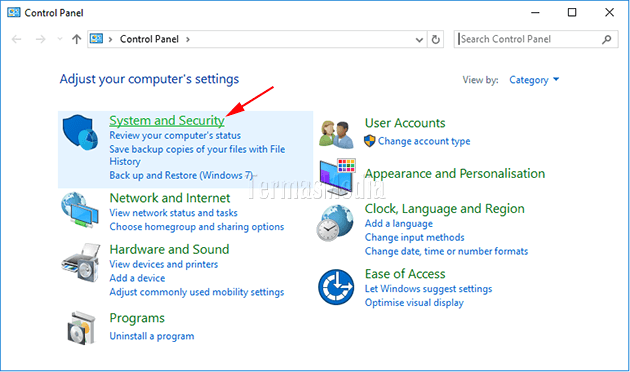Open Save backup copies with File History

point(197,155)
